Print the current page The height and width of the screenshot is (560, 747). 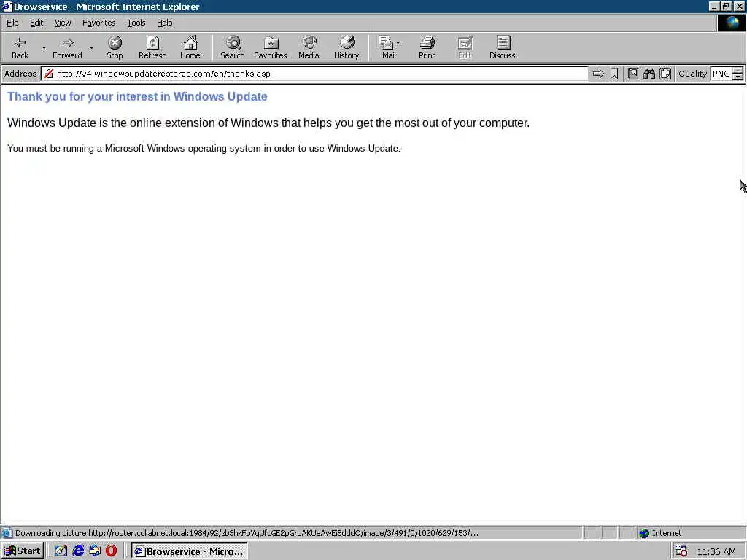[x=427, y=47]
